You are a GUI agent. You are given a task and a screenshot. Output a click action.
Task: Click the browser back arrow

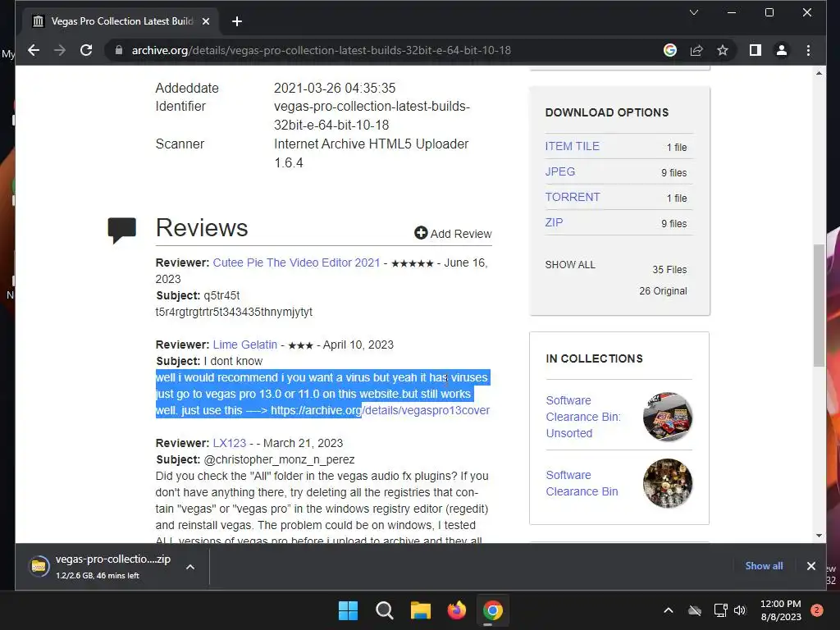tap(33, 50)
